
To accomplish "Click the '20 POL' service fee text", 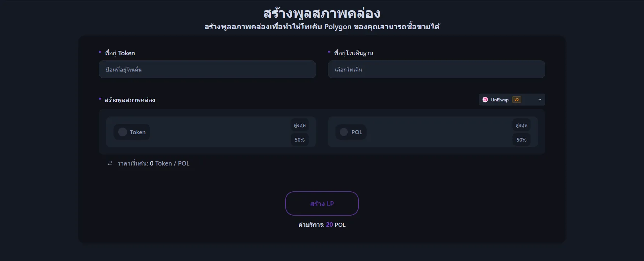I will (336, 225).
